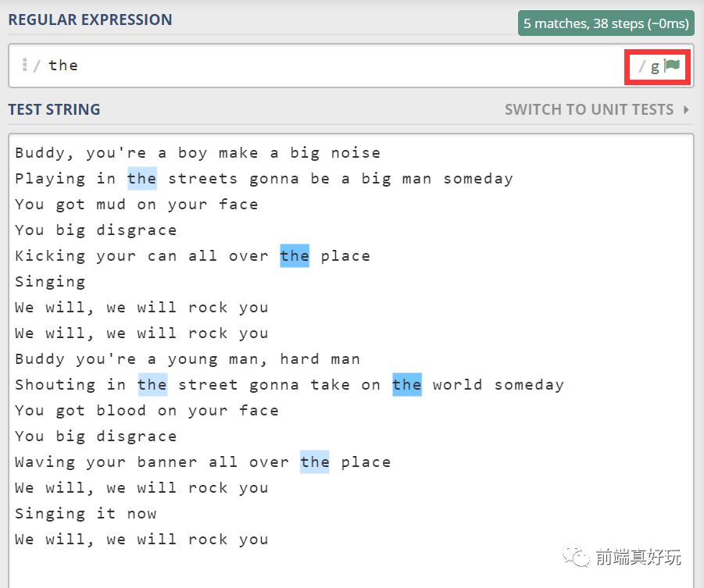The image size is (704, 588).
Task: Click the line 'You got blood on your face'
Action: (147, 411)
